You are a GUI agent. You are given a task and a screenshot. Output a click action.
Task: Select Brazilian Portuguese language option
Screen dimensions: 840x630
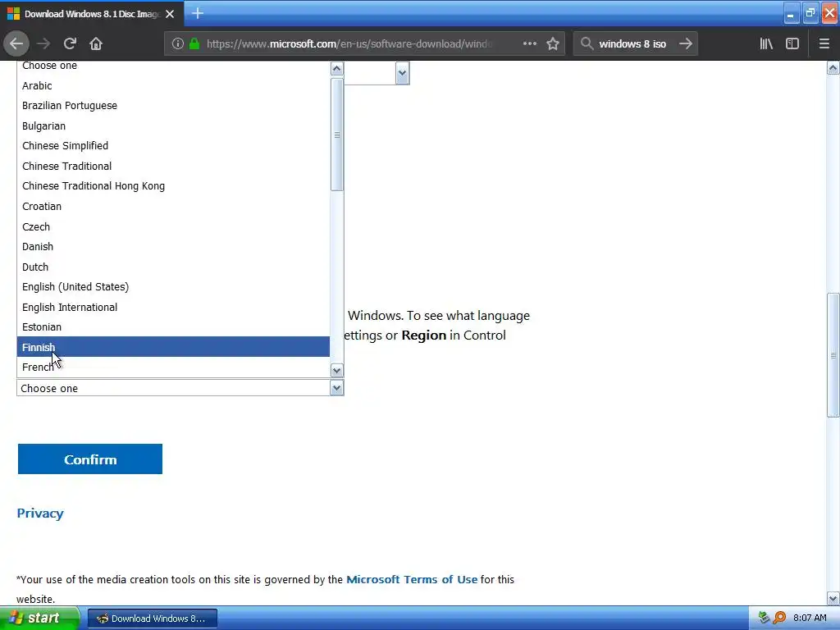tap(173, 106)
